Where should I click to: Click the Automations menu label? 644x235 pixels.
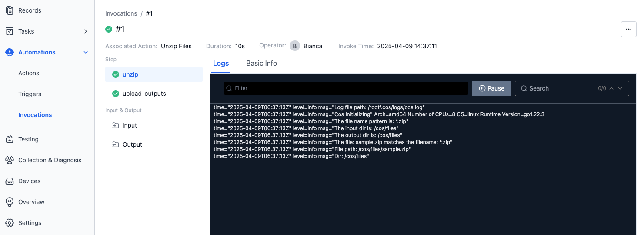(x=37, y=52)
